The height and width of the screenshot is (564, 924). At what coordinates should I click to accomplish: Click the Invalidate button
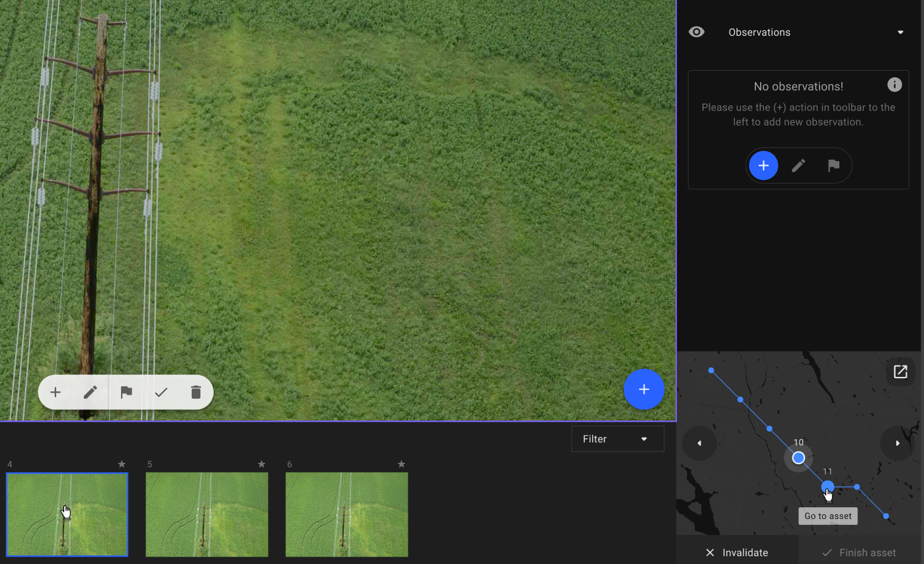pos(737,552)
